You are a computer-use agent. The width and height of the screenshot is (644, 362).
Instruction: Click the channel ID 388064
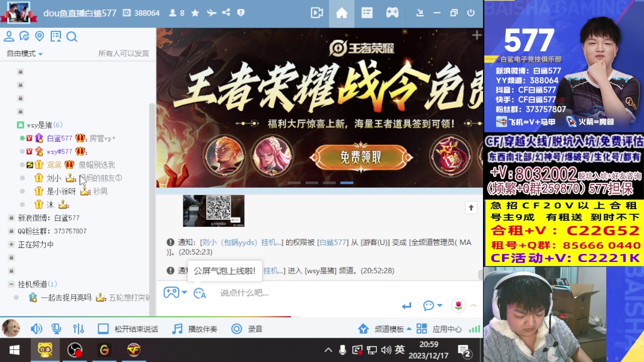pos(141,13)
